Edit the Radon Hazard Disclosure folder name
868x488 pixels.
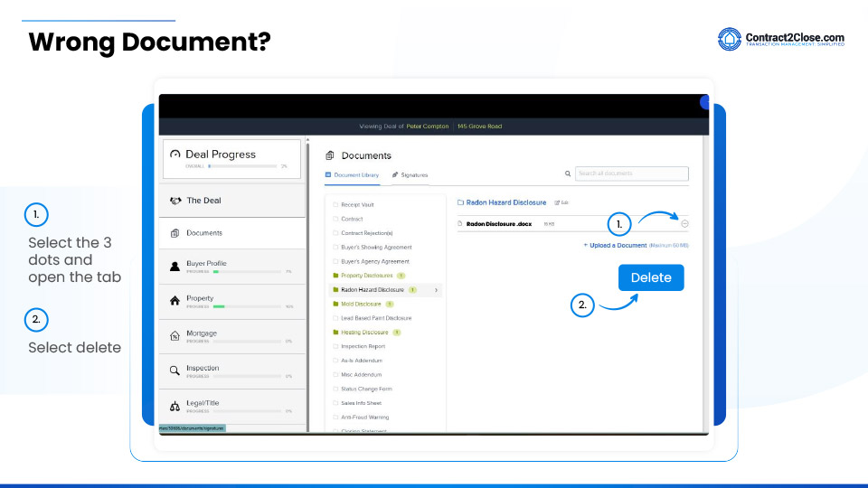[561, 203]
